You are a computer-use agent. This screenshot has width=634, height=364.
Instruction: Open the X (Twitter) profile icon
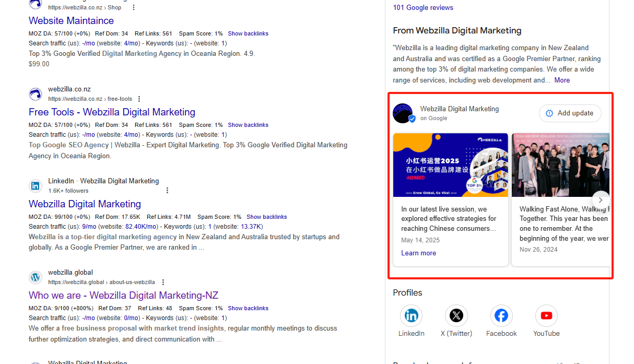(x=456, y=316)
